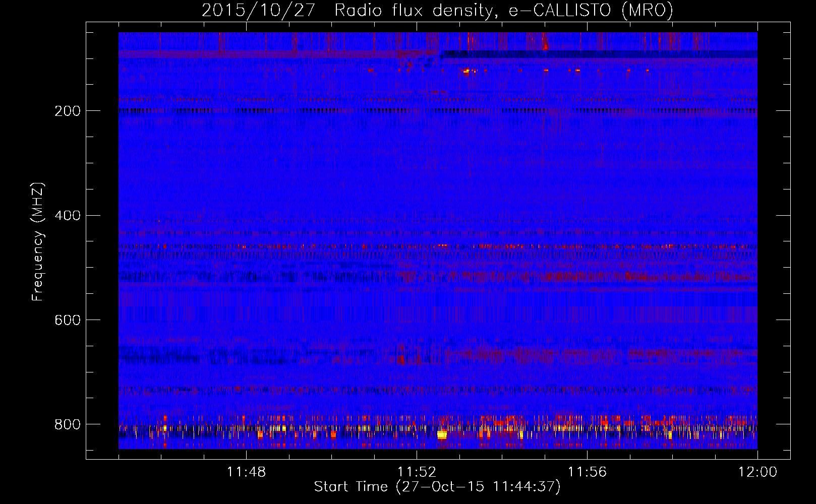Click the 200 frequency tick label
This screenshot has height=504, width=816.
coord(68,111)
